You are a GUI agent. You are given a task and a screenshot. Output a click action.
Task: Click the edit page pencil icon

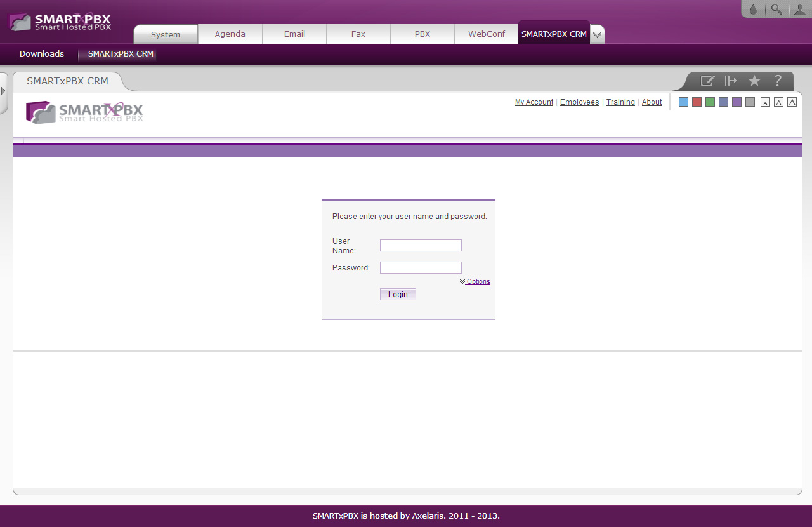coord(707,81)
